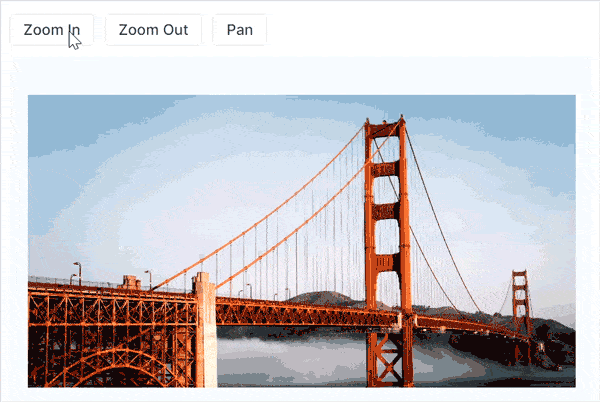Click the lattice truss of left approach span
Screen dimensions: 600x402
click(x=111, y=321)
